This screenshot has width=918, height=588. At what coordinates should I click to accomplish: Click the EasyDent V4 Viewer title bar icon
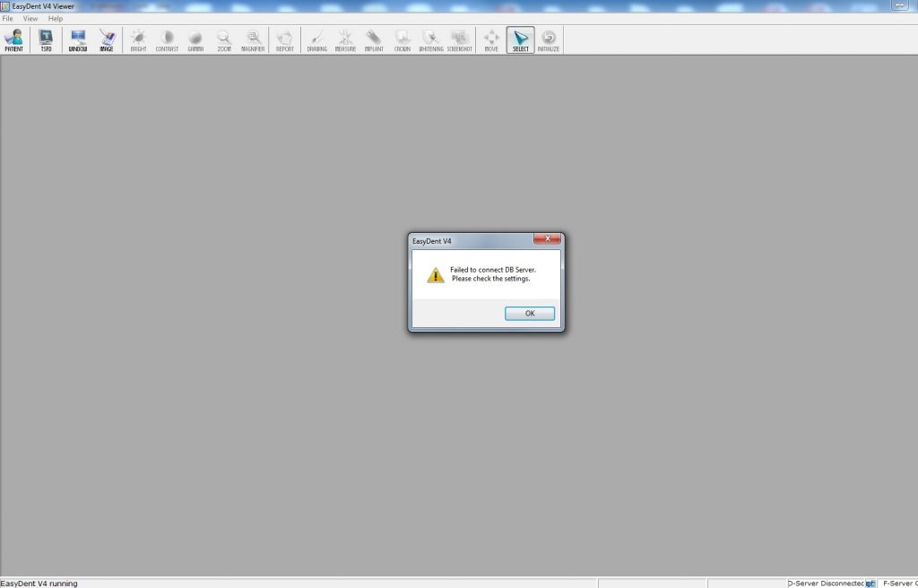(x=5, y=6)
